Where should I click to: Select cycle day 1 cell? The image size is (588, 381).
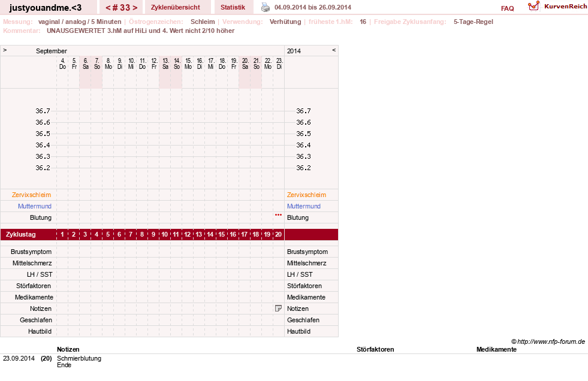[62, 234]
